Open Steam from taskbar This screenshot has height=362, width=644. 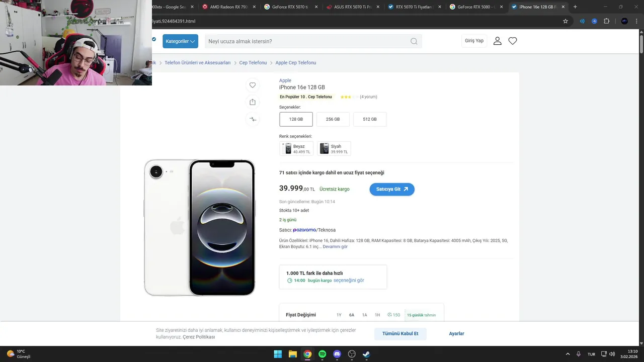367,354
